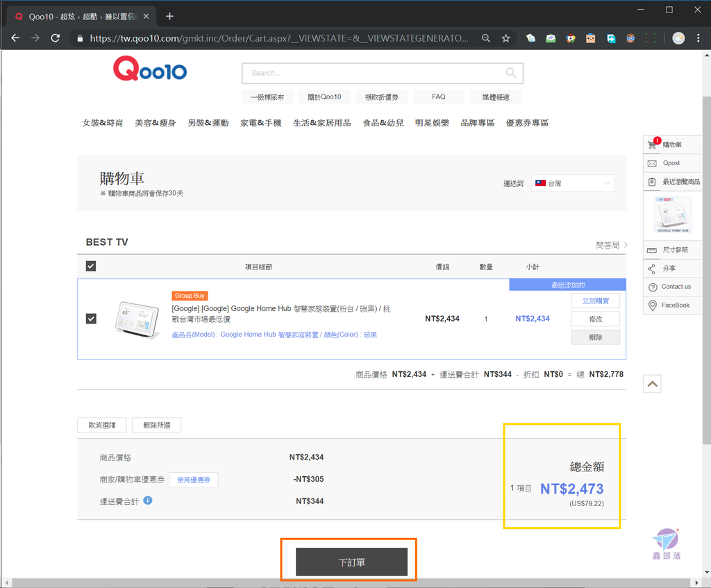
Task: Click the share icon in sidebar
Action: pos(652,269)
